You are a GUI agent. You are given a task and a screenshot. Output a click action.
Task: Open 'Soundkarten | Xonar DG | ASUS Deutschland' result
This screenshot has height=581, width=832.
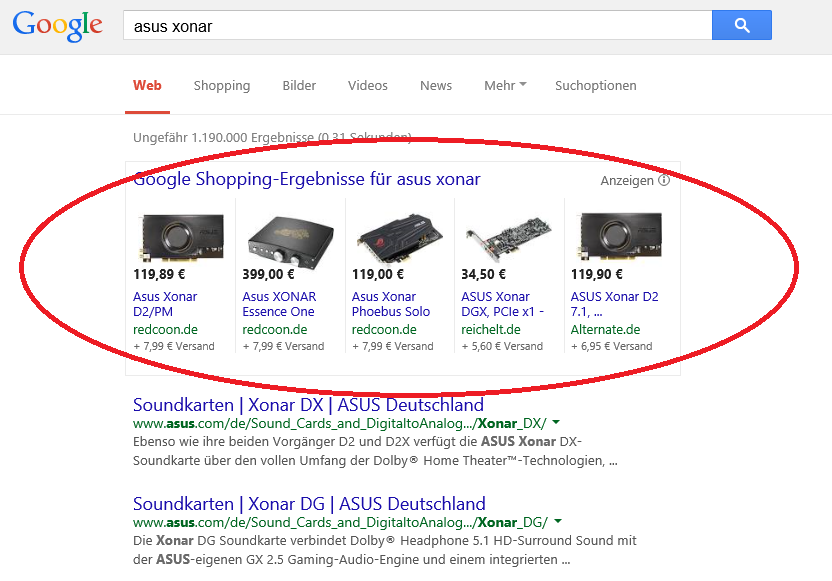309,504
